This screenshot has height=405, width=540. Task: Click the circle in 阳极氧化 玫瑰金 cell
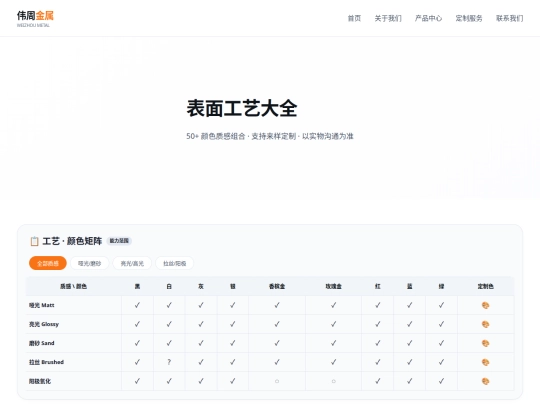pos(333,381)
